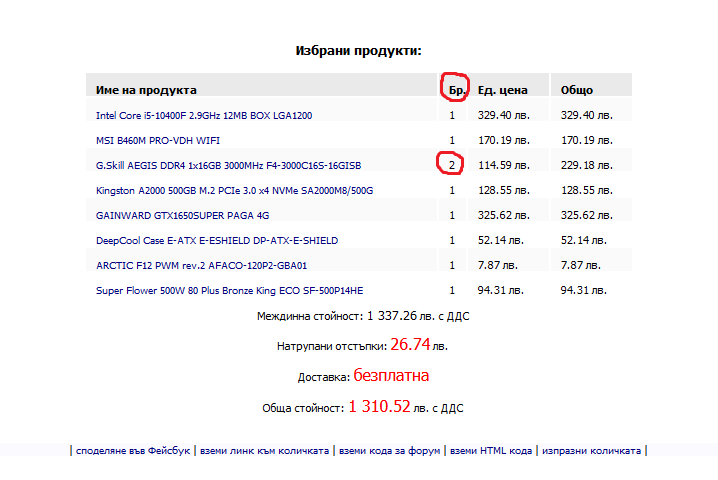Click the 'Общо' column header

coord(577,90)
